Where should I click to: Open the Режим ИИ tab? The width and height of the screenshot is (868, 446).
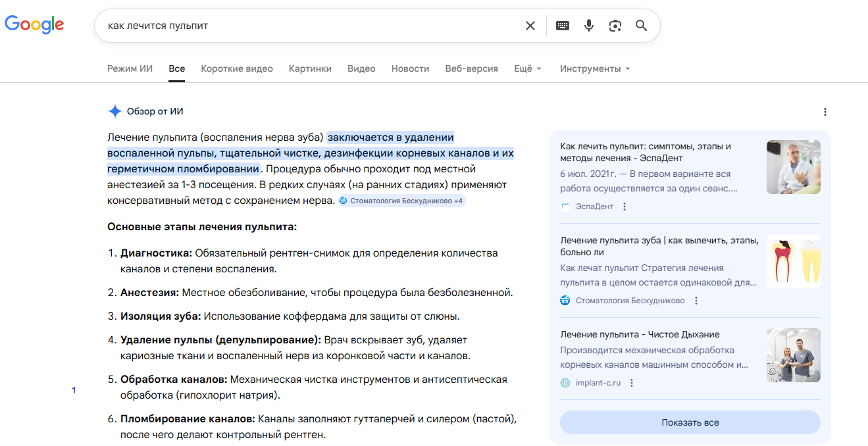click(130, 68)
